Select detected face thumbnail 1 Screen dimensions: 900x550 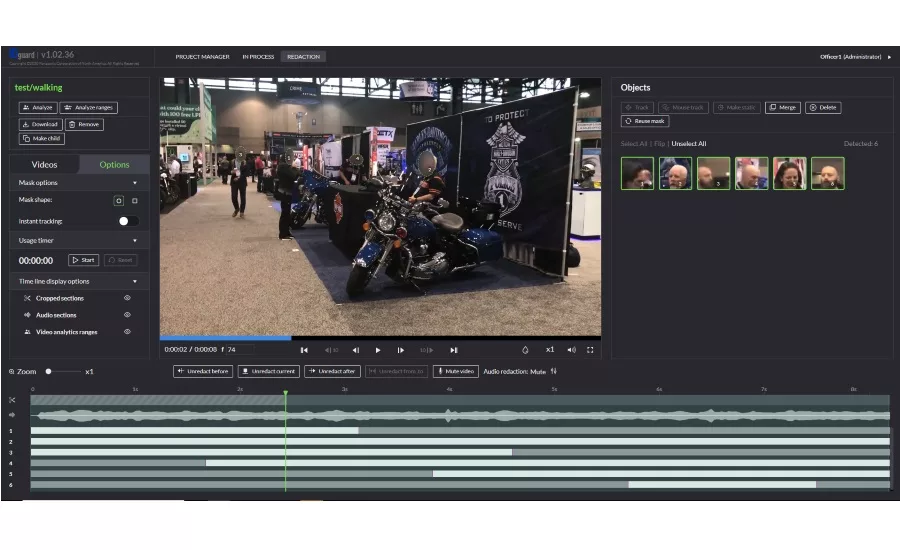637,173
